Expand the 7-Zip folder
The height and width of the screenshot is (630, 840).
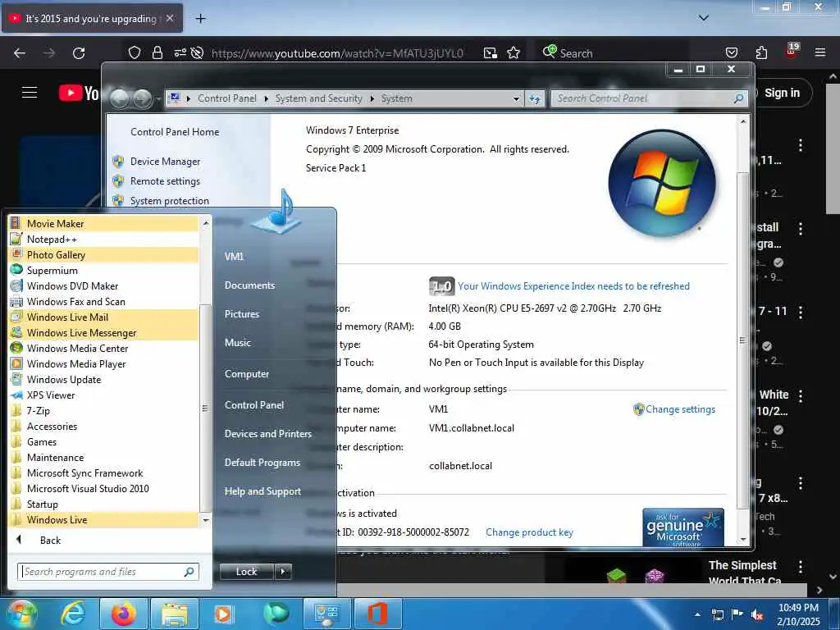click(103, 410)
